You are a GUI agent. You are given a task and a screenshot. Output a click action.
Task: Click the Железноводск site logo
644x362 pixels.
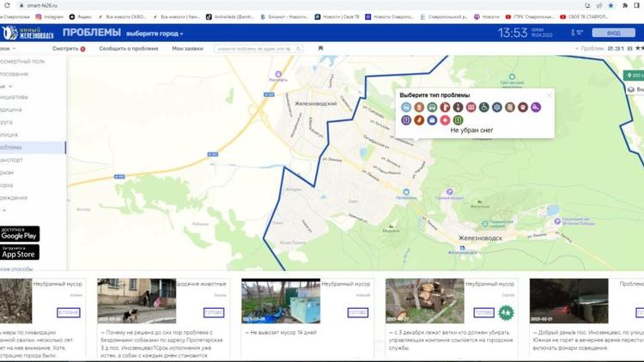(x=27, y=33)
